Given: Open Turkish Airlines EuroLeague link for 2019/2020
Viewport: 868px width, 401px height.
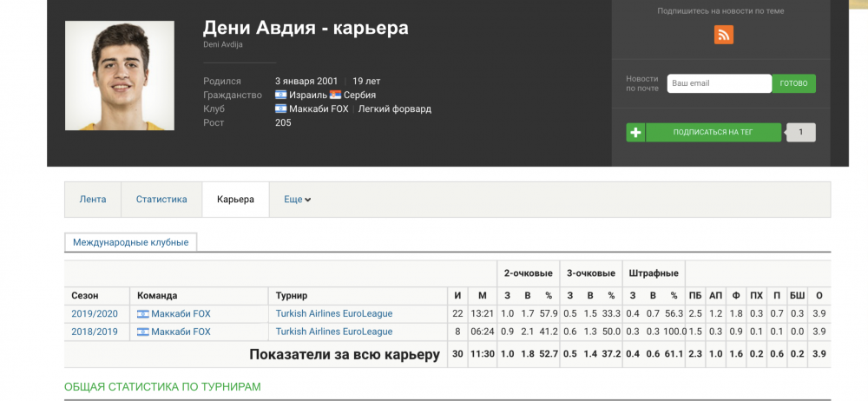Looking at the screenshot, I should (334, 314).
